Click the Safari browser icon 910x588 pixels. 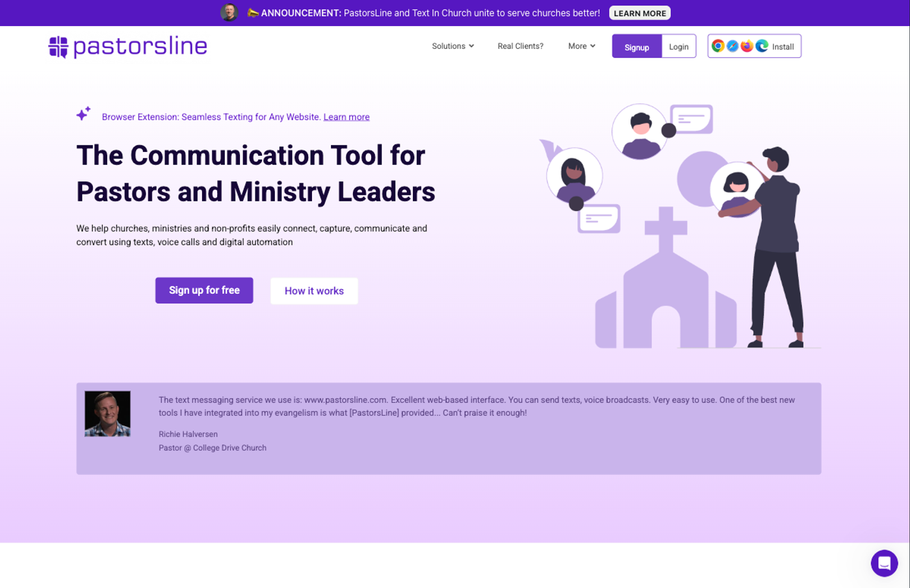733,45
